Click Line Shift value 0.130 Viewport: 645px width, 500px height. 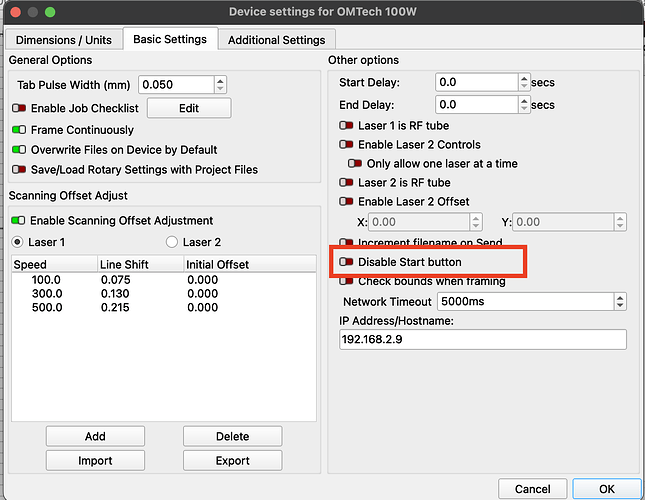point(115,294)
